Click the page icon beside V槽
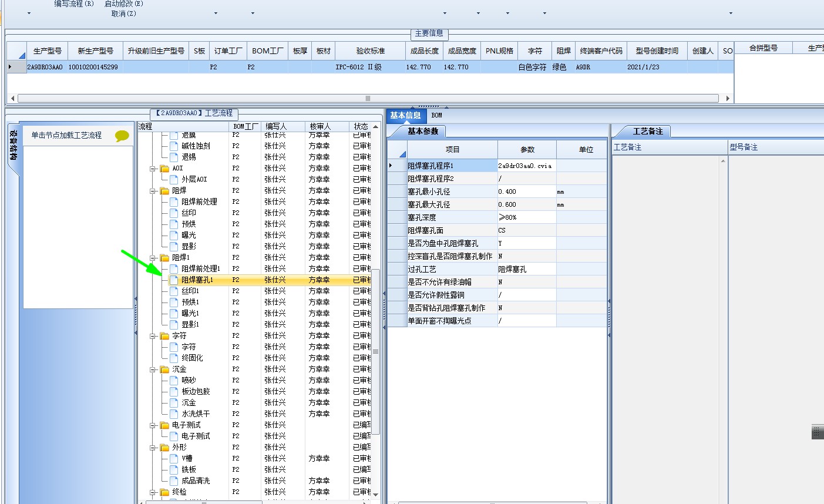Screen dimensions: 824x504 (x=174, y=459)
